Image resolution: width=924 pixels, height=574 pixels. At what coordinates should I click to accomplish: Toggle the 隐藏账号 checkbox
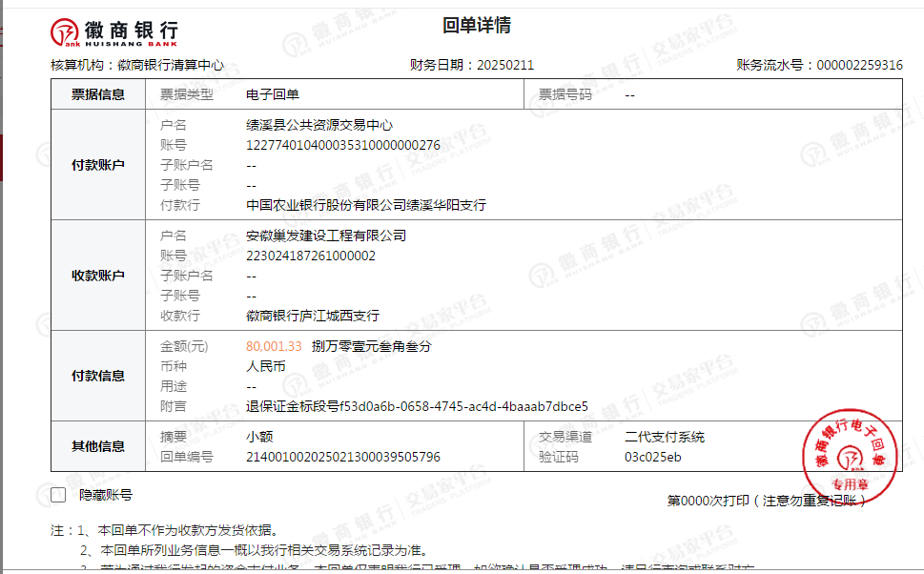(x=58, y=495)
